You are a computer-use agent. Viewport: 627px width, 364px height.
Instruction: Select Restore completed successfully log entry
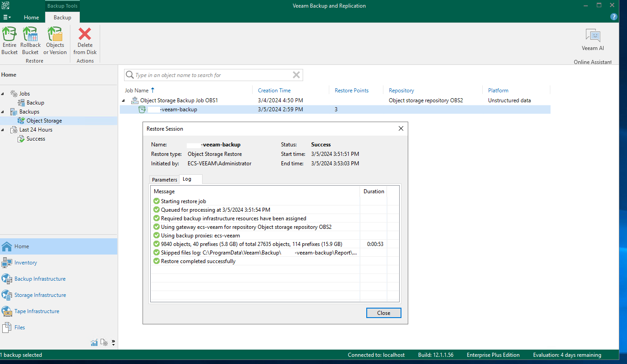point(275,261)
